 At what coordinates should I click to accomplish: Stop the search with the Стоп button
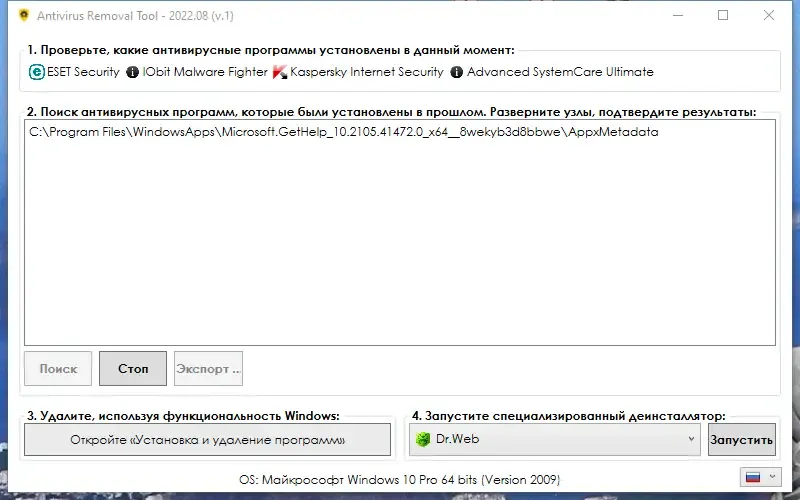click(x=133, y=368)
